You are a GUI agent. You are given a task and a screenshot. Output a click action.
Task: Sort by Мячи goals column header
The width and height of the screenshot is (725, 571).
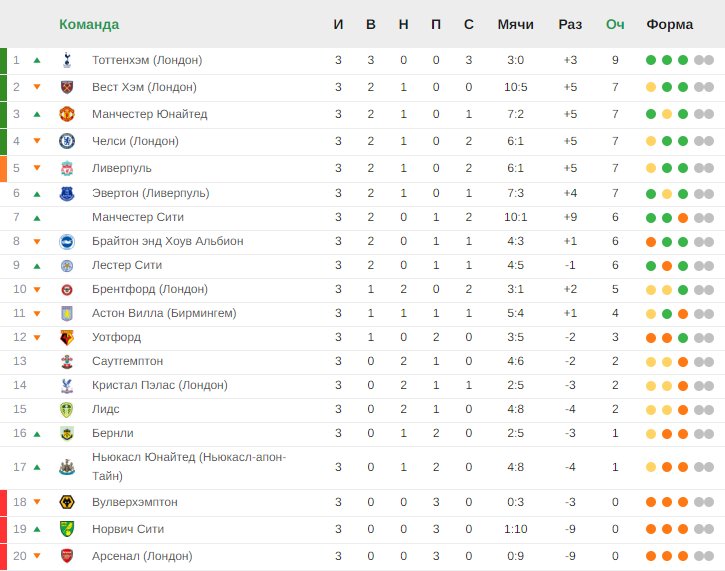click(516, 24)
